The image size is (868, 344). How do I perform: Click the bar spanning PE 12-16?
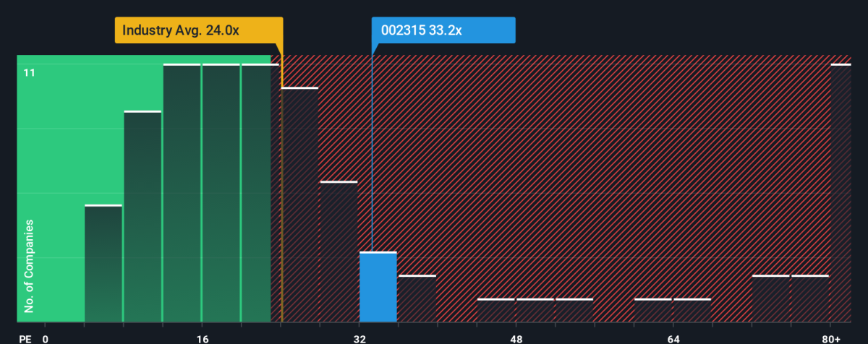point(182,193)
